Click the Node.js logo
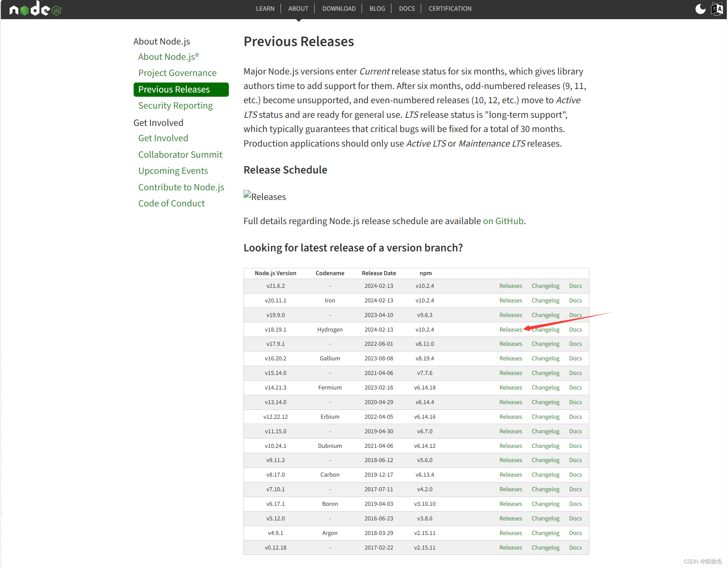 click(35, 8)
